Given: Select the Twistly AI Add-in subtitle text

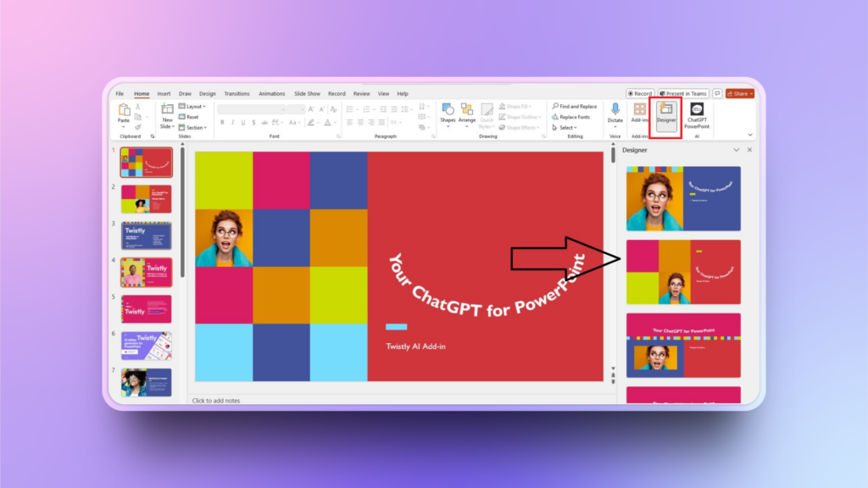Looking at the screenshot, I should pyautogui.click(x=415, y=347).
